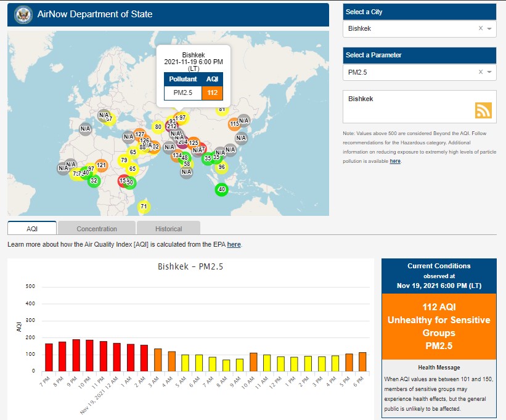
Task: Select the green 32 map marker
Action: (x=94, y=181)
